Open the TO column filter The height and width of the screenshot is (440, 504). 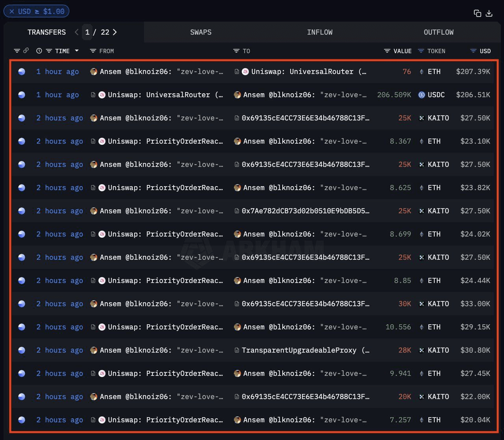[236, 51]
